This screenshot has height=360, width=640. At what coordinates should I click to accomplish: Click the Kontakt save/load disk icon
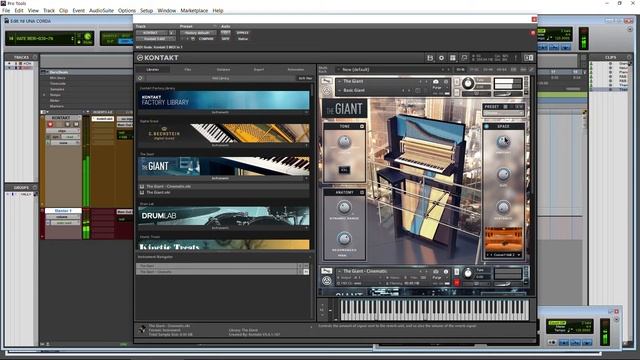(x=430, y=58)
